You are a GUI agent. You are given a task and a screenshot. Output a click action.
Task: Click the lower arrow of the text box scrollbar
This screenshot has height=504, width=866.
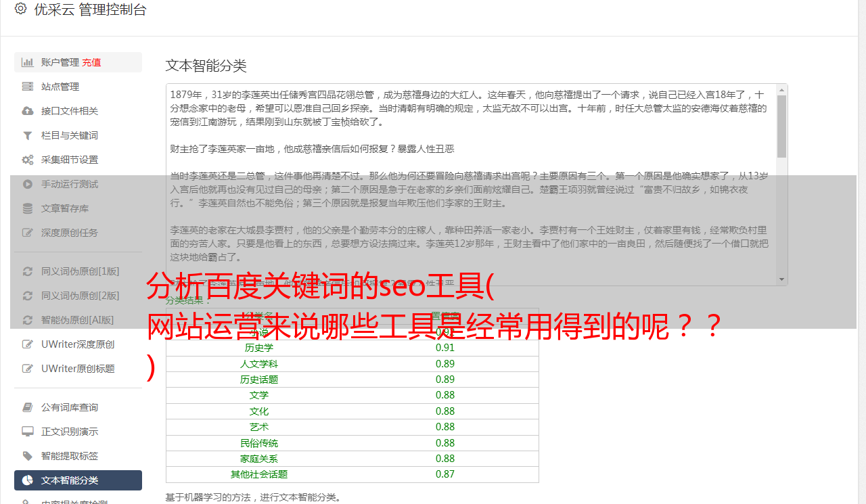pos(782,279)
